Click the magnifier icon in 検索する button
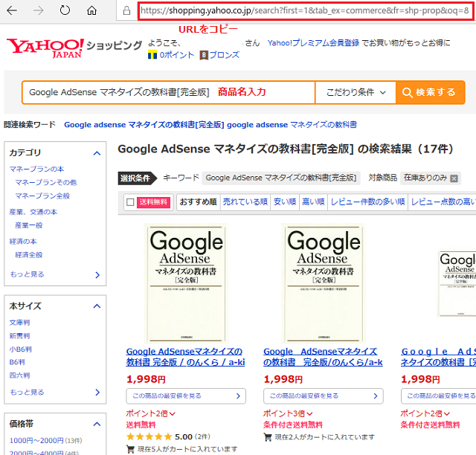Viewport: 476px width, 455px height. [407, 92]
